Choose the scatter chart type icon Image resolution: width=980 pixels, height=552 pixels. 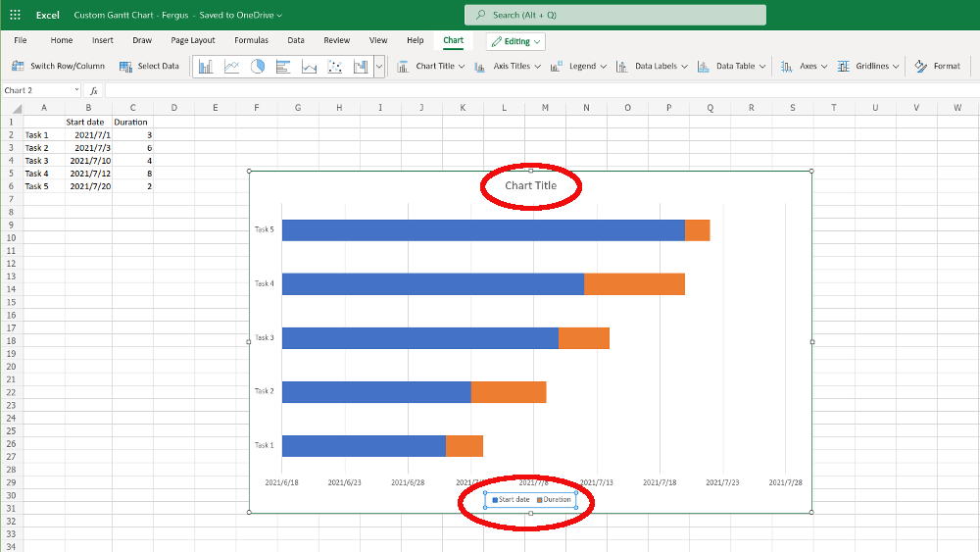(335, 67)
